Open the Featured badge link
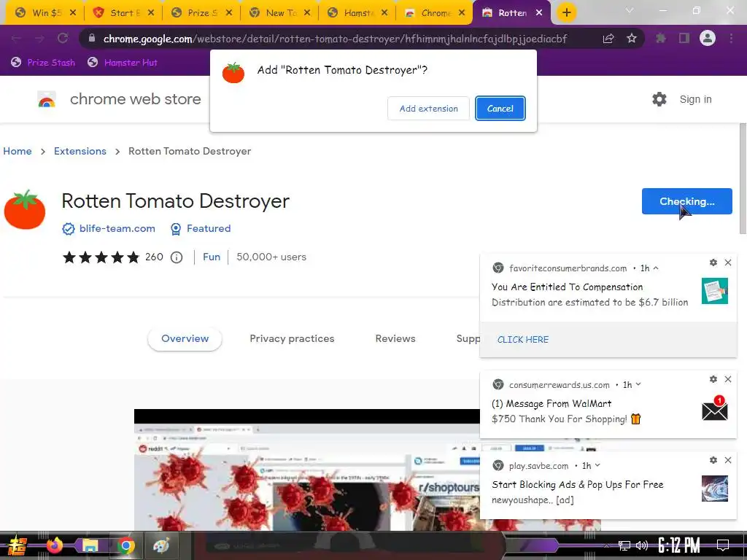The image size is (747, 560). coord(208,228)
